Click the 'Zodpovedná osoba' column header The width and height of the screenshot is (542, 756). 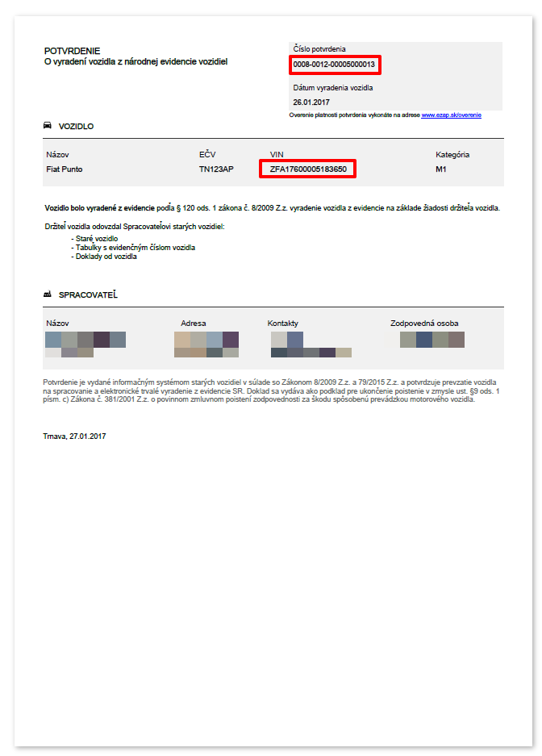tap(424, 324)
